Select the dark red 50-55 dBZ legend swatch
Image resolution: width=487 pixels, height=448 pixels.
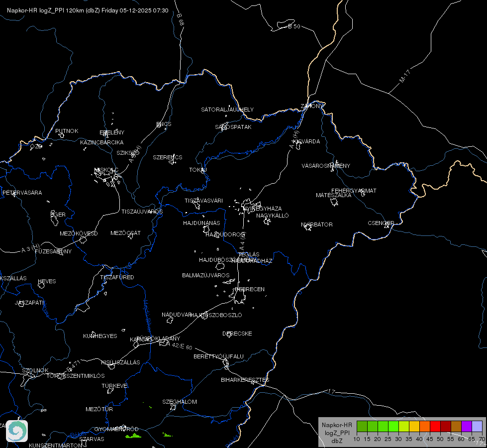click(446, 426)
